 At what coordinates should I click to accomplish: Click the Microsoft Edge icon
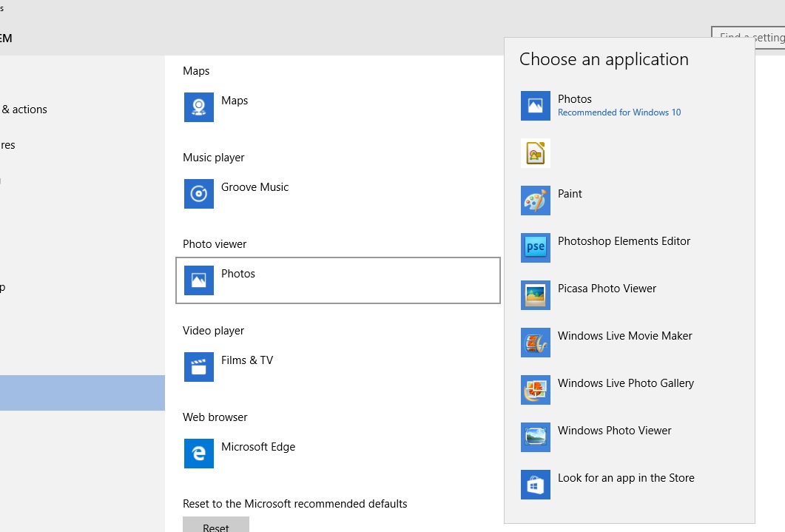[199, 454]
